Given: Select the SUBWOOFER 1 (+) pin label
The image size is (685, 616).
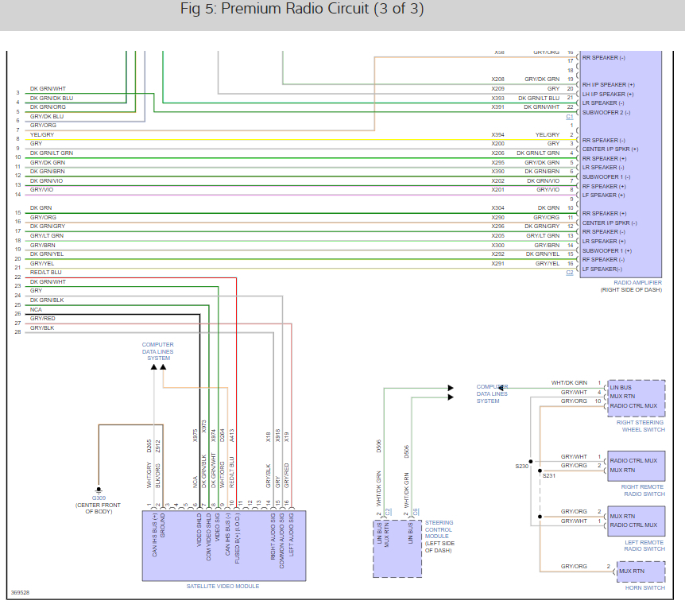Looking at the screenshot, I should tap(607, 251).
